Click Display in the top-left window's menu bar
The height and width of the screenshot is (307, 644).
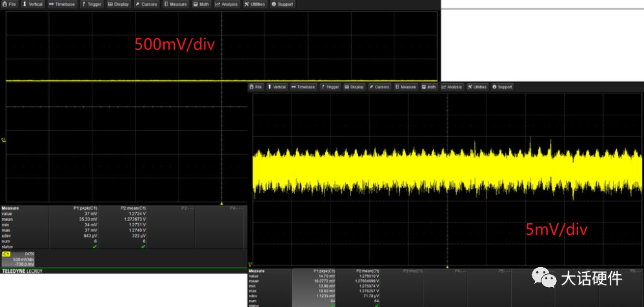pyautogui.click(x=119, y=4)
